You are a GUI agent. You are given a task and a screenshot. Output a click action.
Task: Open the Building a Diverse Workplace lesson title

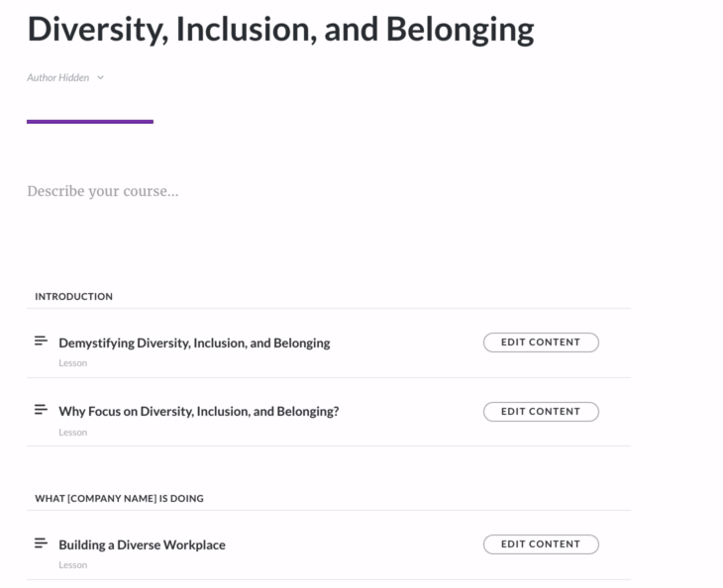point(142,544)
